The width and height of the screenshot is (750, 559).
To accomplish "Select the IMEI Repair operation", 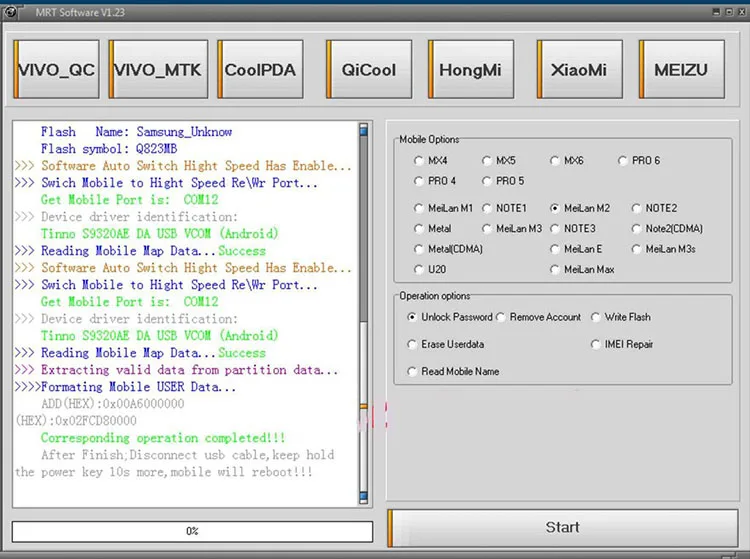I will click(622, 344).
